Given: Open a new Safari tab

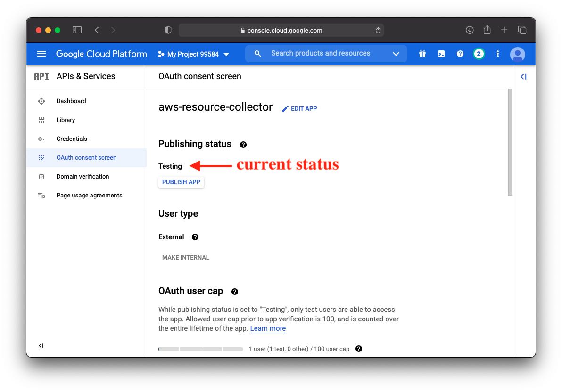Looking at the screenshot, I should (504, 30).
